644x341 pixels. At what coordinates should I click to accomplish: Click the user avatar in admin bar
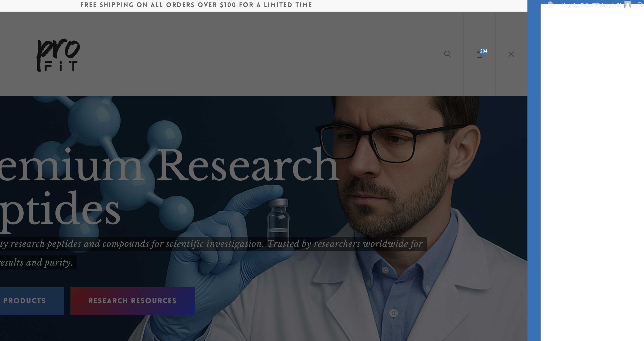pyautogui.click(x=627, y=5)
